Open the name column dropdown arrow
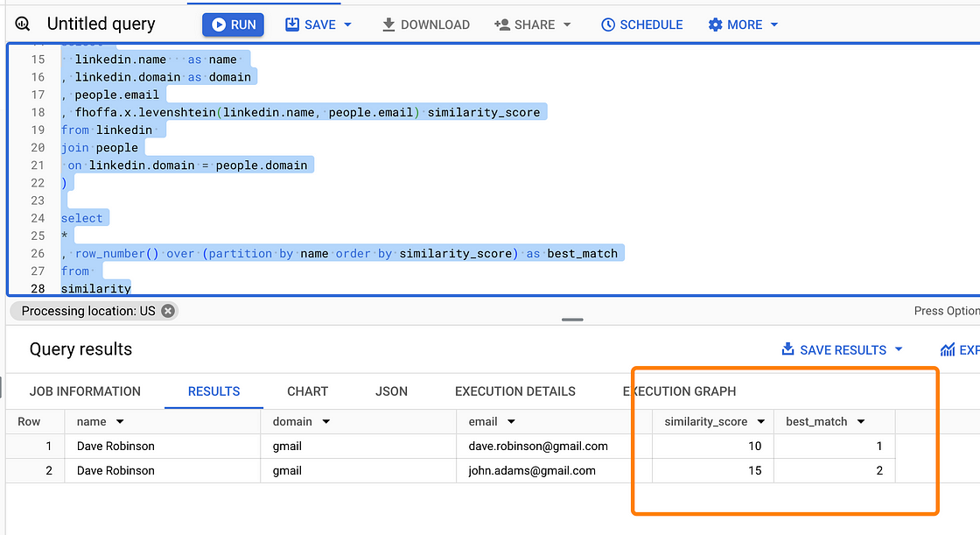This screenshot has width=980, height=535. click(x=120, y=422)
